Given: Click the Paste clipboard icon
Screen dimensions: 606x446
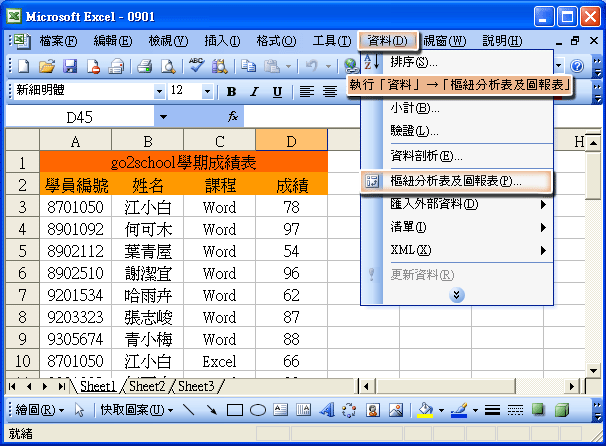Looking at the screenshot, I should pyautogui.click(x=272, y=66).
